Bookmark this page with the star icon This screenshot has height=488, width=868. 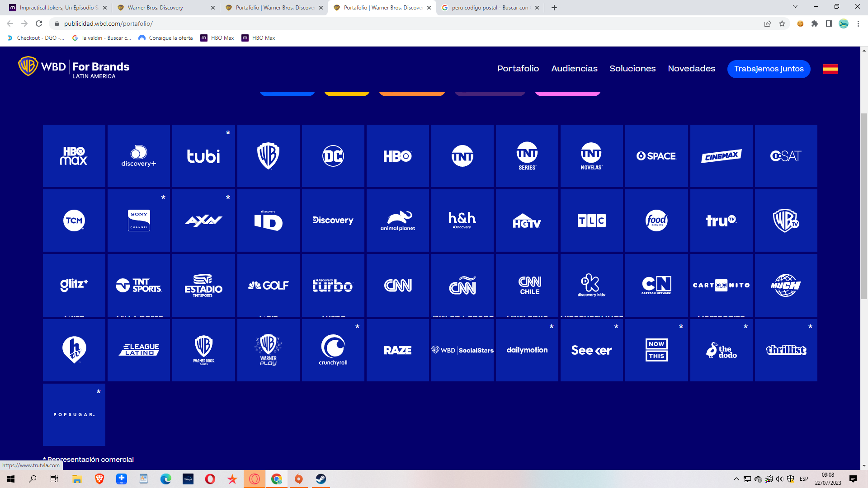pyautogui.click(x=782, y=23)
